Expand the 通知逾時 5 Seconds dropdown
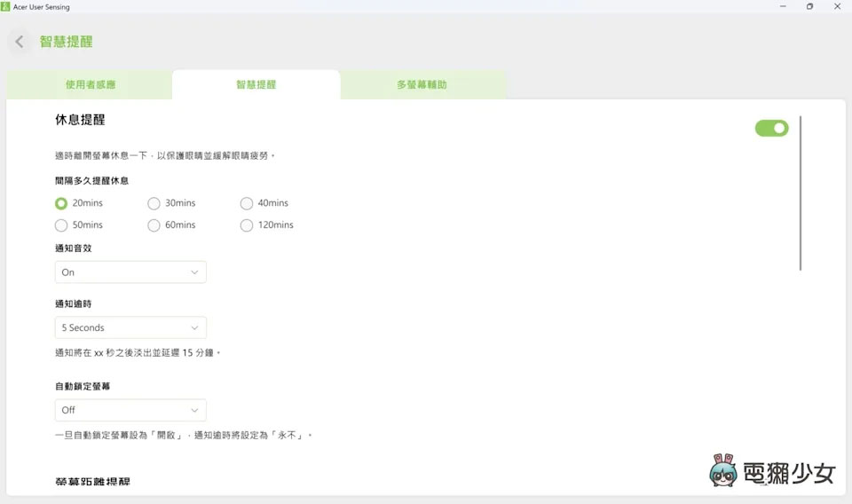Screen dimensions: 852x504 click(x=130, y=327)
